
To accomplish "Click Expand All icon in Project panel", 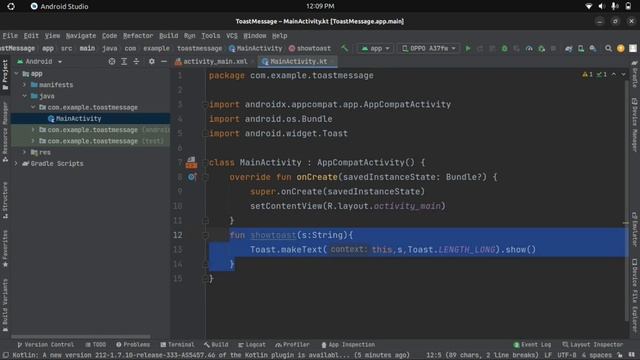I will pyautogui.click(x=124, y=61).
